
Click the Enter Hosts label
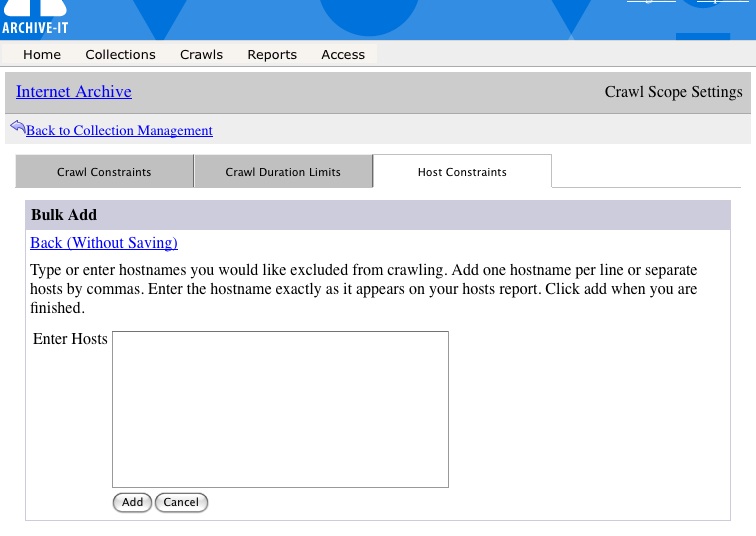(x=70, y=339)
